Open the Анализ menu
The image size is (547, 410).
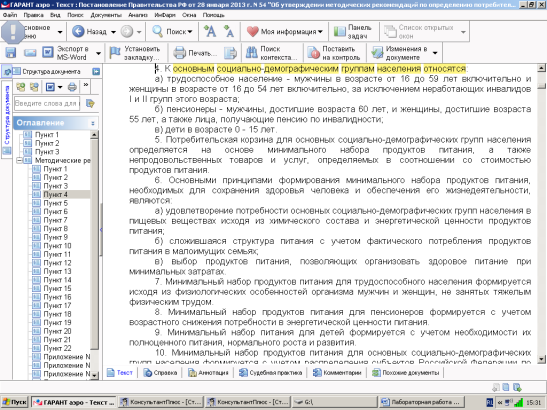138,15
